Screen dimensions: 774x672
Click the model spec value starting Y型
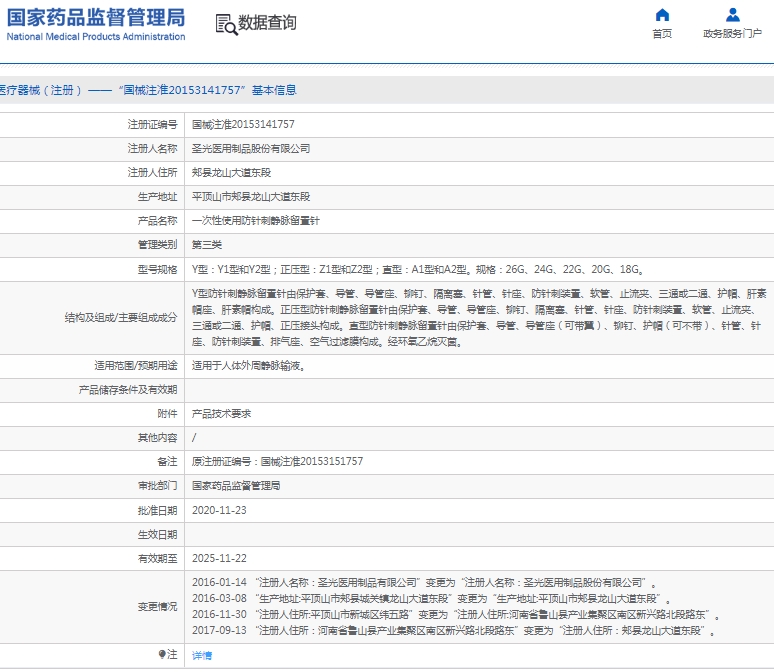tap(418, 270)
